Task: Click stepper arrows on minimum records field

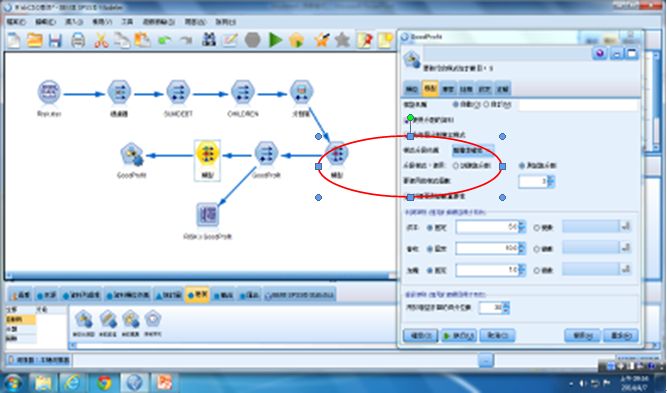Action: pyautogui.click(x=505, y=307)
